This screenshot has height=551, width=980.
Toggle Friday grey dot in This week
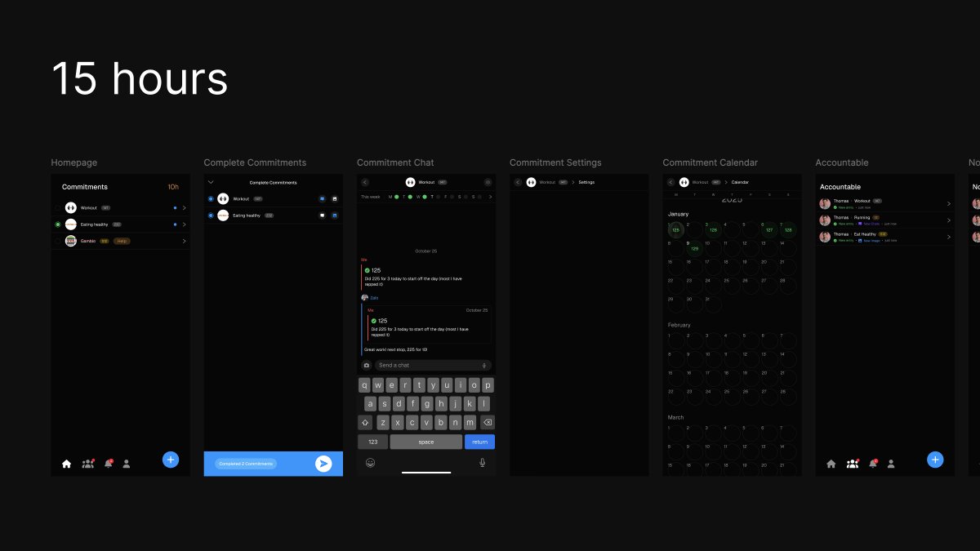[x=451, y=197]
